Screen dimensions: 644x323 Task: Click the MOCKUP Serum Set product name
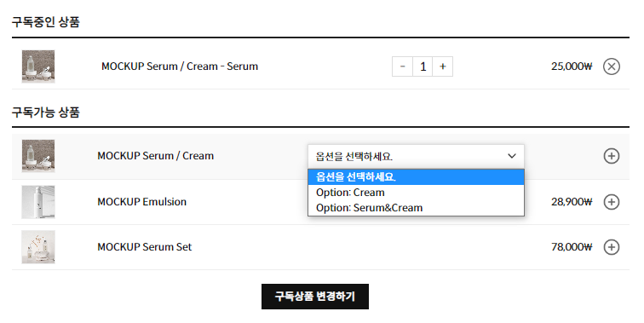click(x=145, y=247)
